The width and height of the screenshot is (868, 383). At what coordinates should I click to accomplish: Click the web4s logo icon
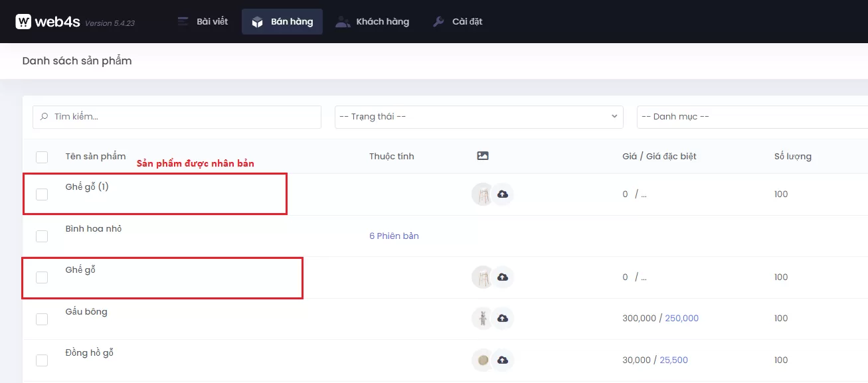click(x=23, y=22)
